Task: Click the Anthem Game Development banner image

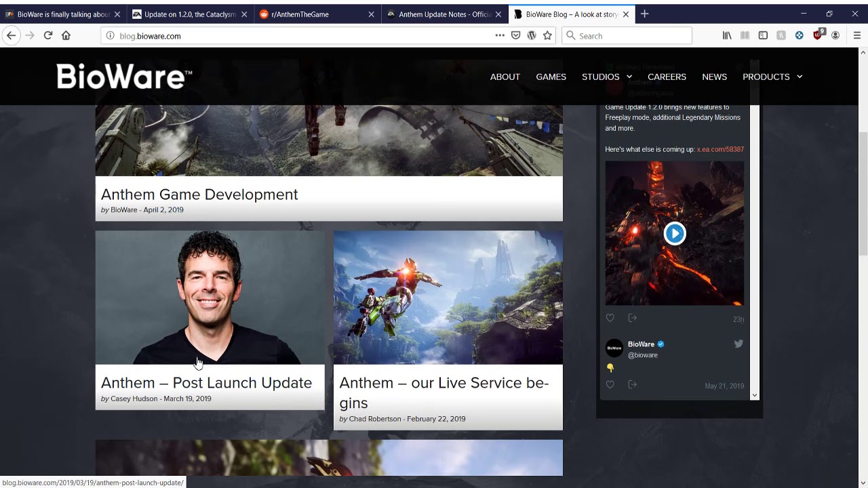Action: click(329, 140)
